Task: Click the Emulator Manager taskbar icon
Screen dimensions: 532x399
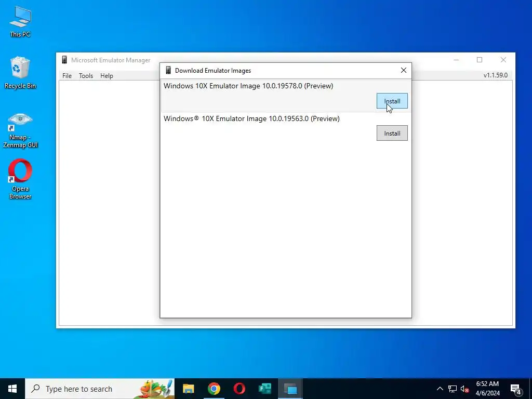Action: 290,389
